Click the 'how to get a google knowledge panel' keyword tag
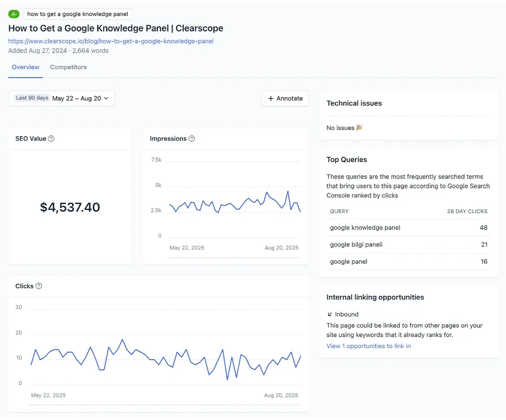 pyautogui.click(x=78, y=14)
